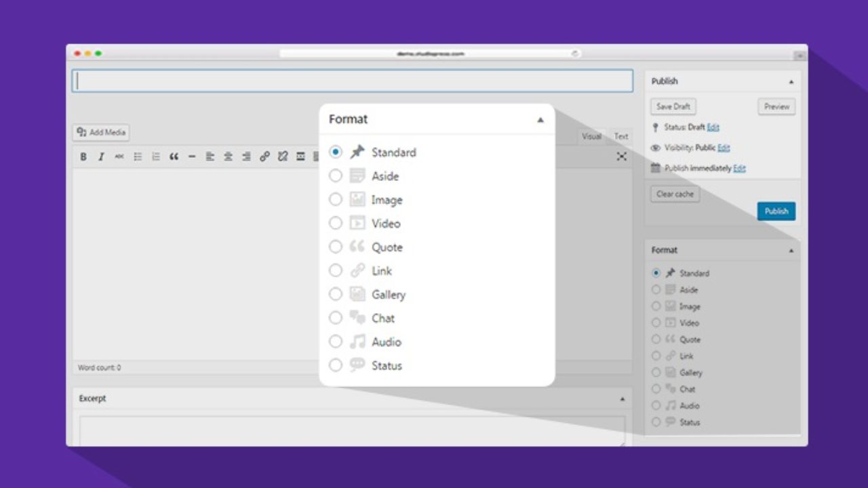Select the Video radio button in the sidebar Format panel

656,323
